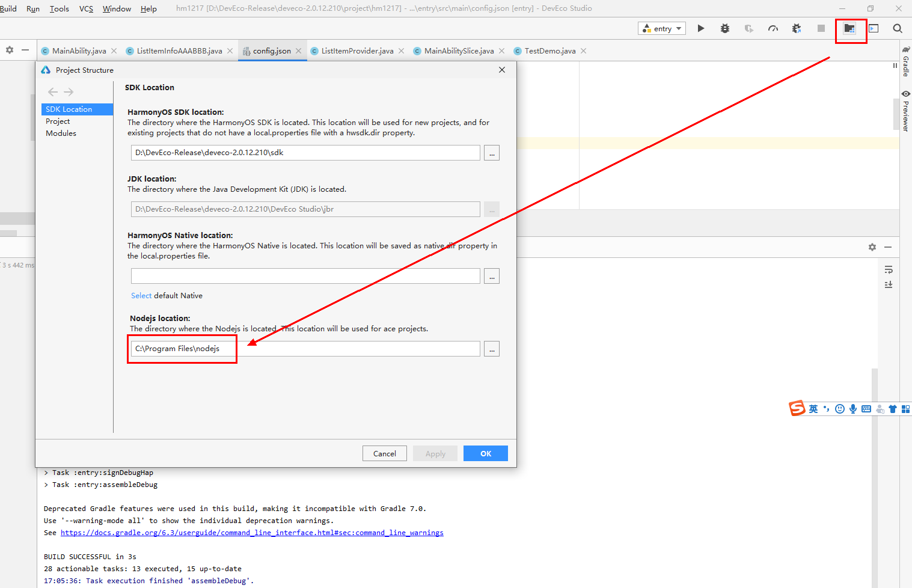
Task: Open project panel settings gear
Action: click(x=10, y=50)
